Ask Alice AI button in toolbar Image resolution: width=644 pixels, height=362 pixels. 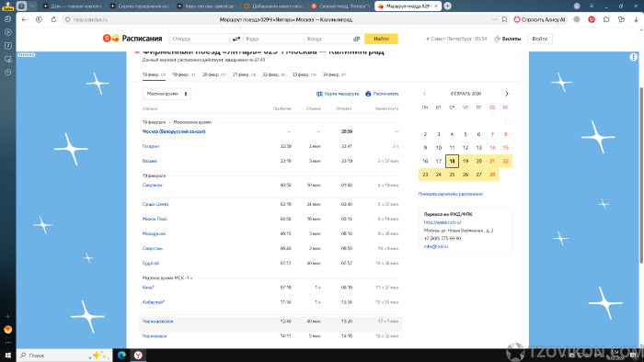tap(540, 19)
